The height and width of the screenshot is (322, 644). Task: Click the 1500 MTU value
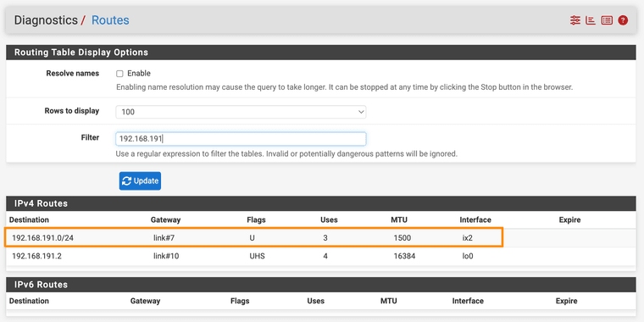pyautogui.click(x=402, y=238)
